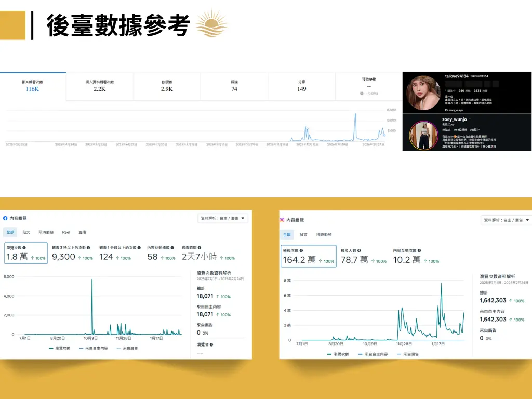Click the Instagram logo beside 內容總覽
This screenshot has height=399, width=532.
(x=282, y=220)
